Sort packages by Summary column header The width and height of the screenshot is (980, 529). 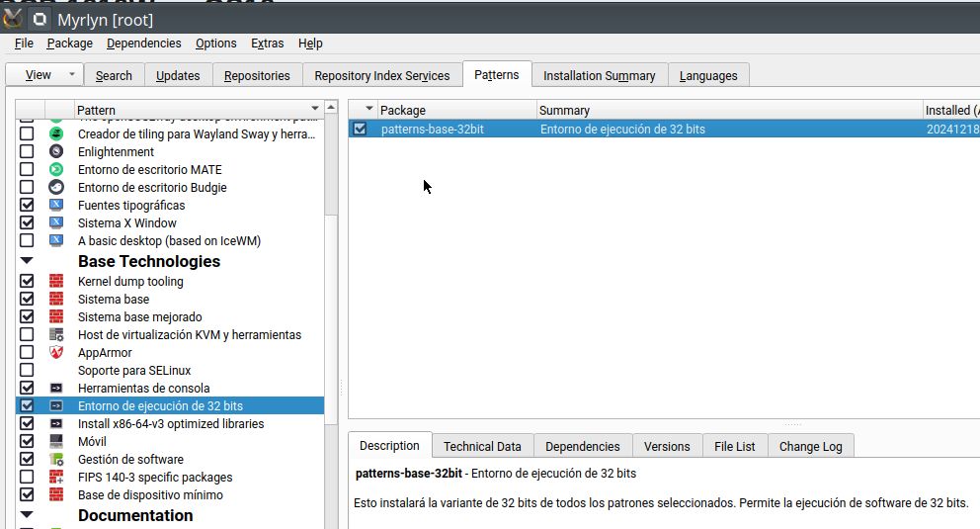pos(729,110)
